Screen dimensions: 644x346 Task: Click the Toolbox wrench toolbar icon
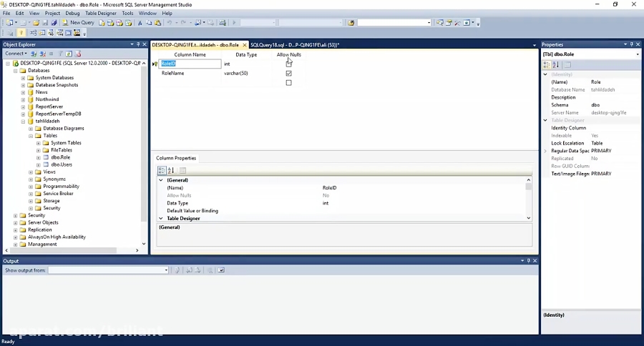point(457,23)
